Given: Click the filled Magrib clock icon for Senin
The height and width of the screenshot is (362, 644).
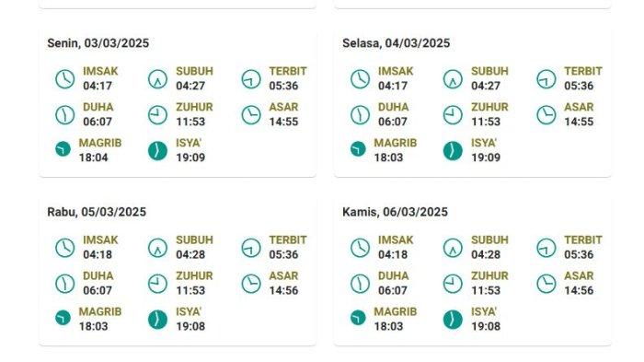Looking at the screenshot, I should pyautogui.click(x=63, y=149).
